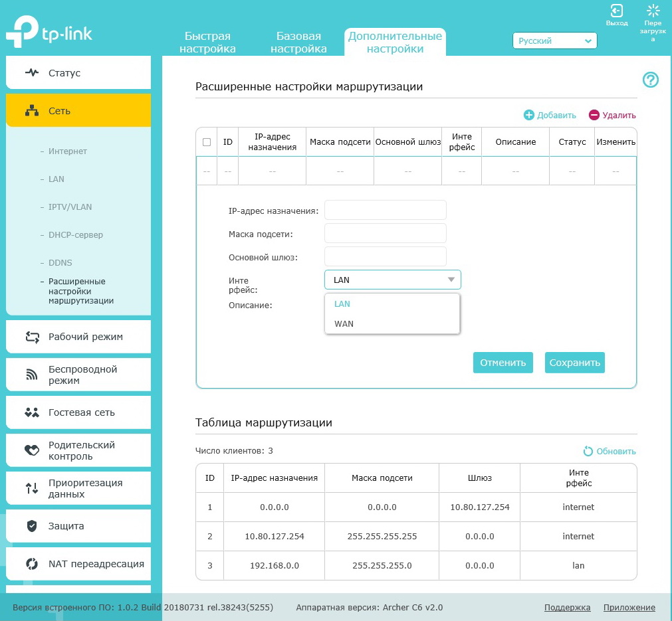
Task: Switch to Quick Setup (Быстрая настройка) tab
Action: [x=207, y=43]
